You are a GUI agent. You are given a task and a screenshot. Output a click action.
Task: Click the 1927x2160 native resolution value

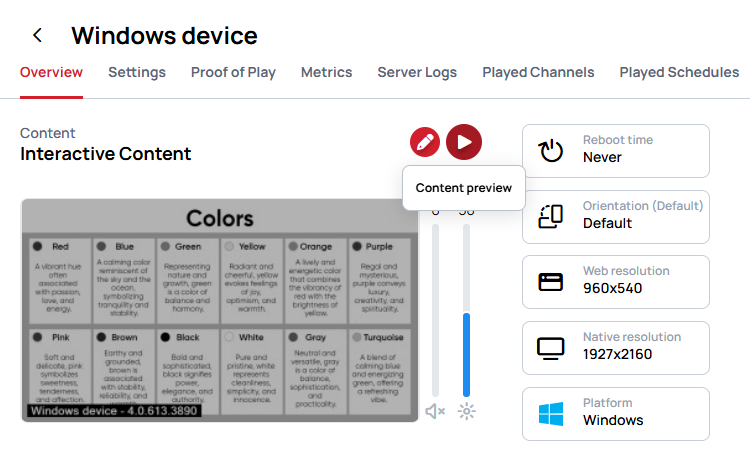click(618, 354)
